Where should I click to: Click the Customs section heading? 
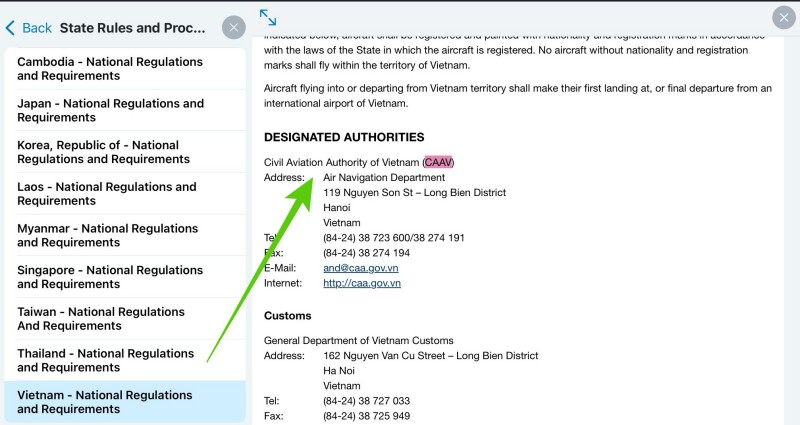287,316
